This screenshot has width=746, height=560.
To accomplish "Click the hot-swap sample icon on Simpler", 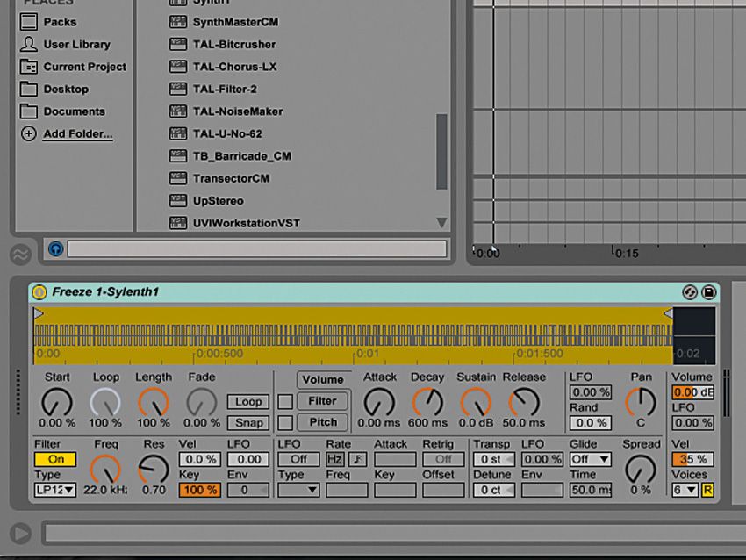I will tap(689, 291).
